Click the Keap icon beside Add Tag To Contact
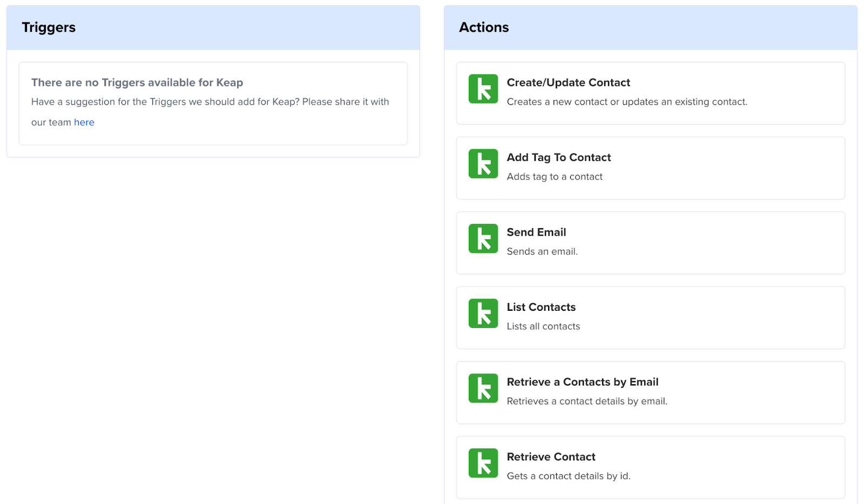Screen dimensions: 864x504 pyautogui.click(x=483, y=164)
